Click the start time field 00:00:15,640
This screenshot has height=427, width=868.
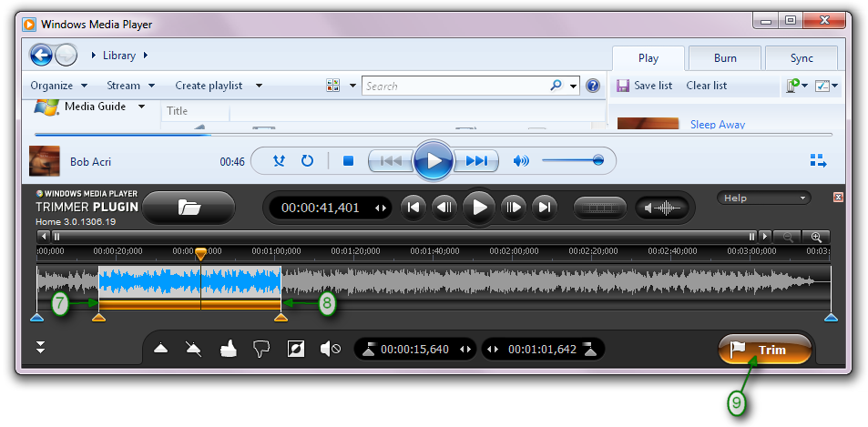point(414,350)
